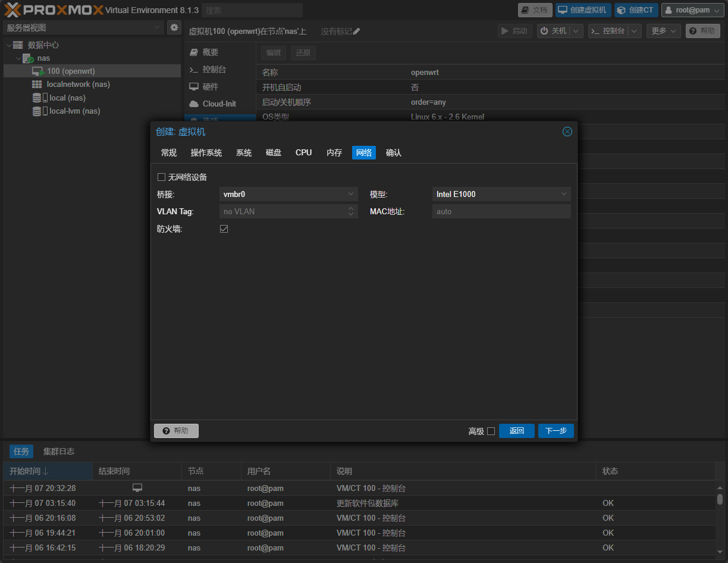Select the localnetwork (nas) tree item
Viewport: 728px width, 563px height.
tap(78, 85)
